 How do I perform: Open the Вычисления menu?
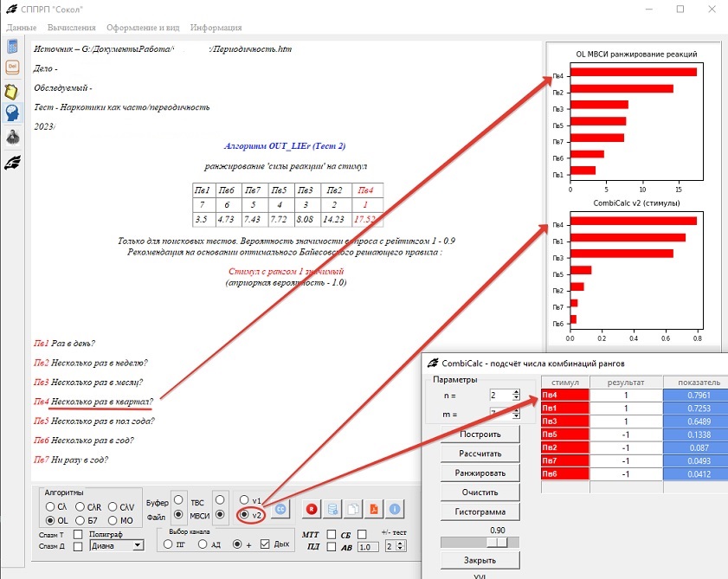click(72, 28)
